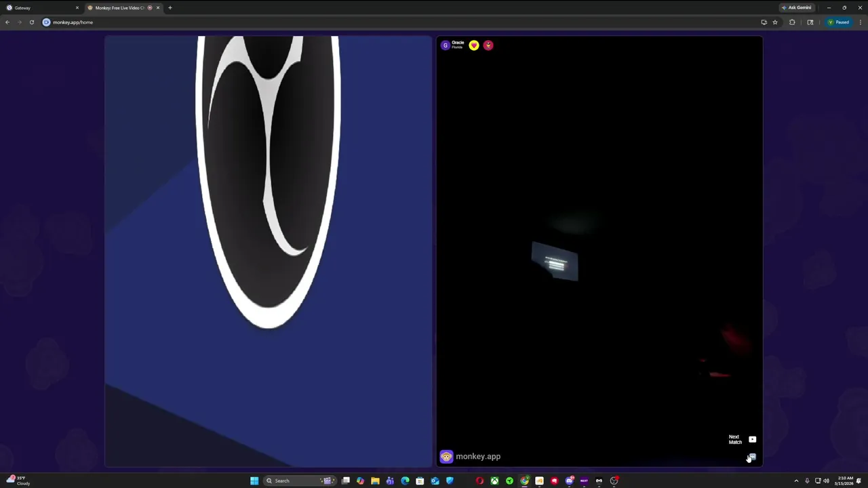Click the yellow heart like button for Gracie
Viewport: 868px width, 488px height.
(x=474, y=45)
